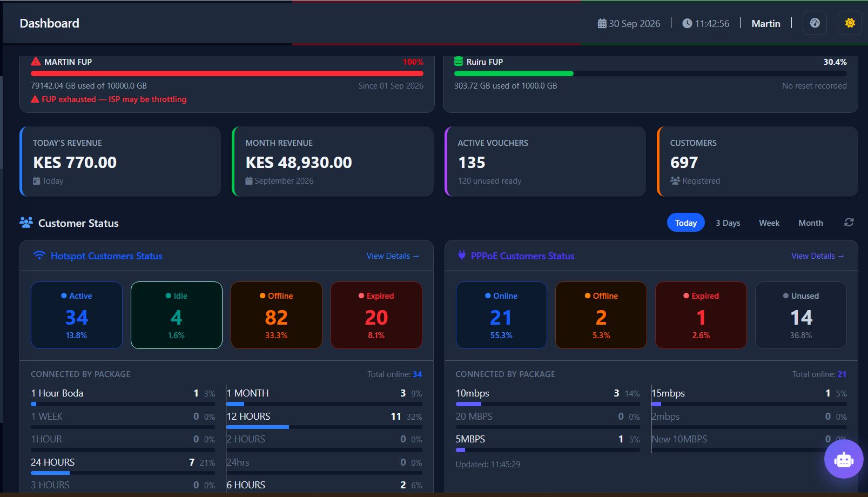Open the chatbot assistant bubble
This screenshot has height=497, width=868.
(x=844, y=459)
